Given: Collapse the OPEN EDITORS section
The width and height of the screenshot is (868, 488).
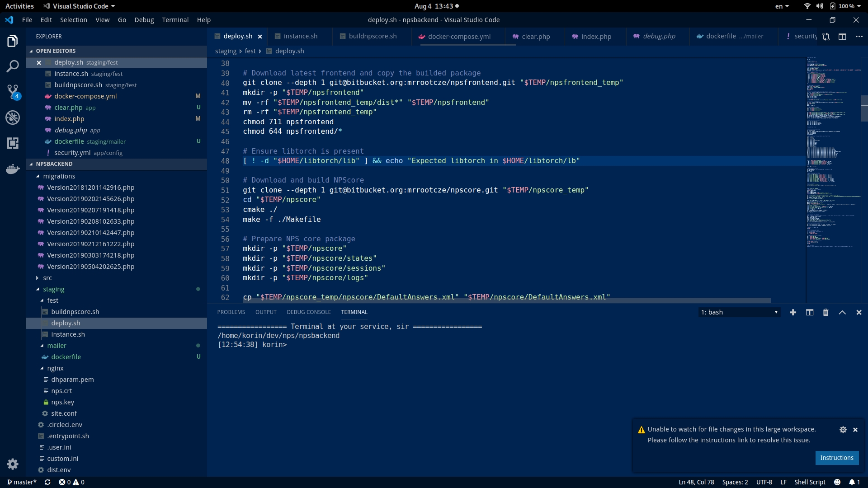Looking at the screenshot, I should coord(56,51).
